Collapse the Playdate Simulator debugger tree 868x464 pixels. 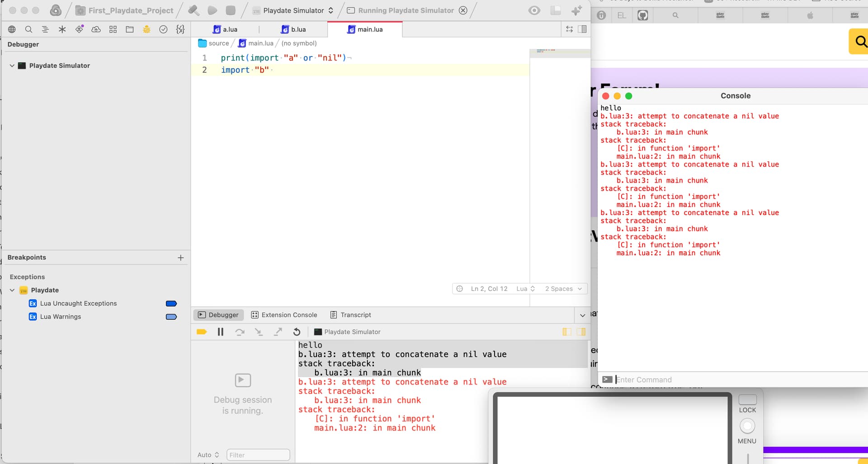pos(12,66)
